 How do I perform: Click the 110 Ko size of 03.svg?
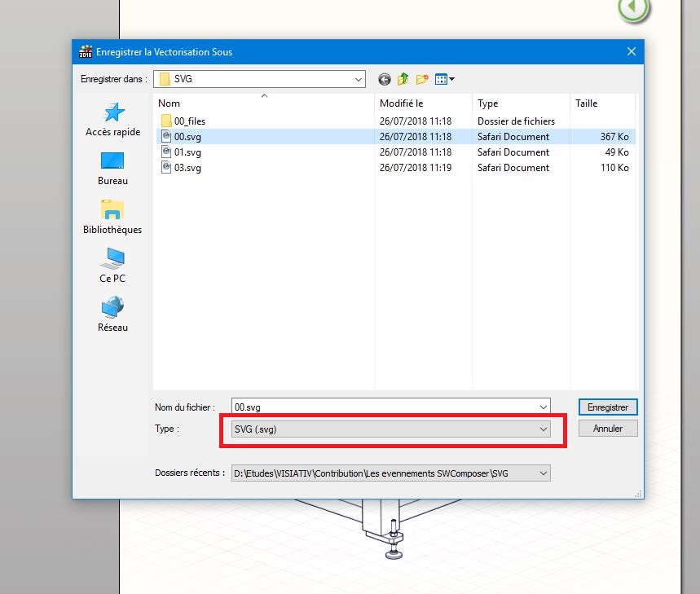coord(614,168)
